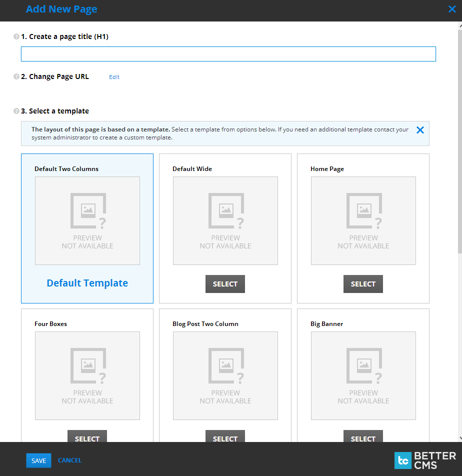The height and width of the screenshot is (476, 462).
Task: Click the image placeholder icon in Big Banner preview
Action: (x=363, y=365)
